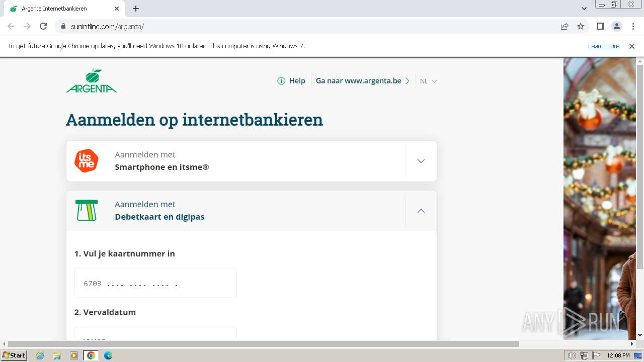Click vertical scrollbar down arrow
Image resolution: width=644 pixels, height=362 pixels.
coord(640,335)
